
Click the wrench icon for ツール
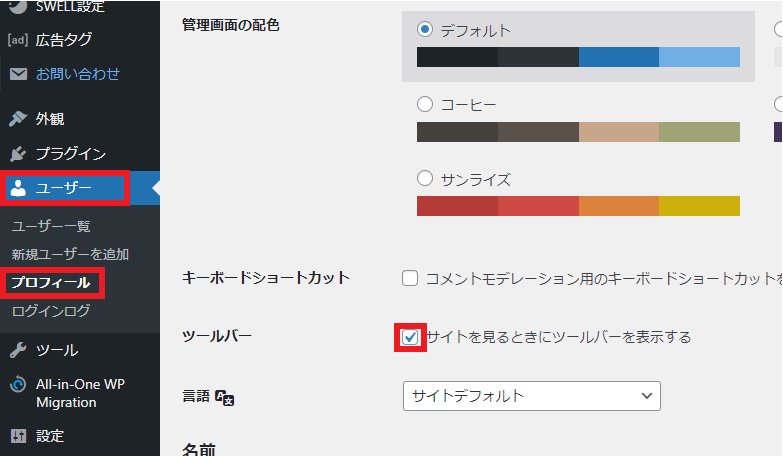pyautogui.click(x=18, y=350)
